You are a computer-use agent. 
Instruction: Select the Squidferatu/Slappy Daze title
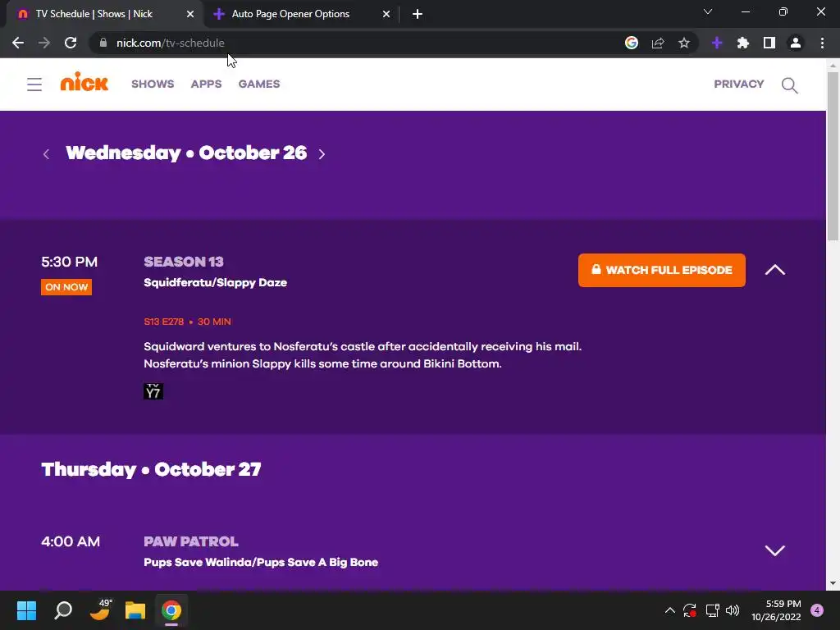point(216,282)
